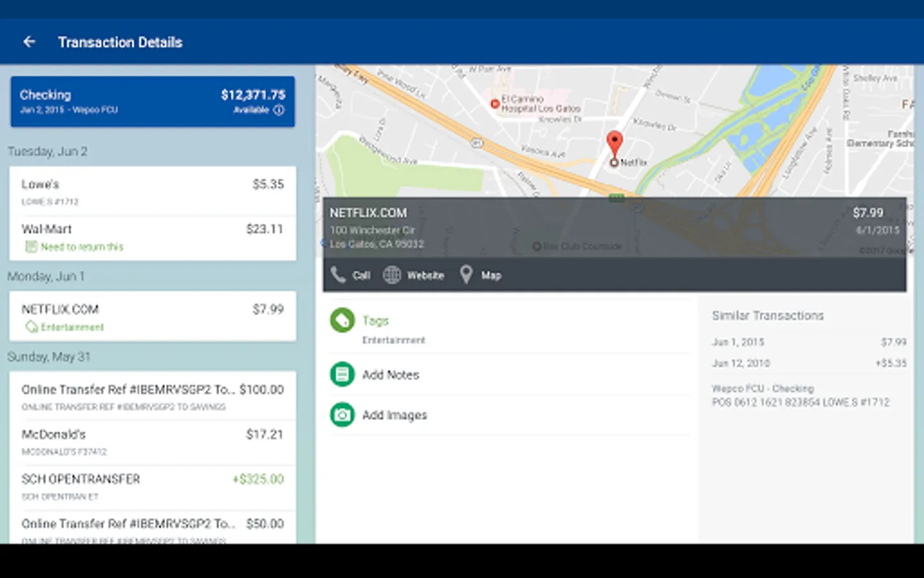This screenshot has width=924, height=578.
Task: Tap the Available info icon
Action: coord(278,110)
